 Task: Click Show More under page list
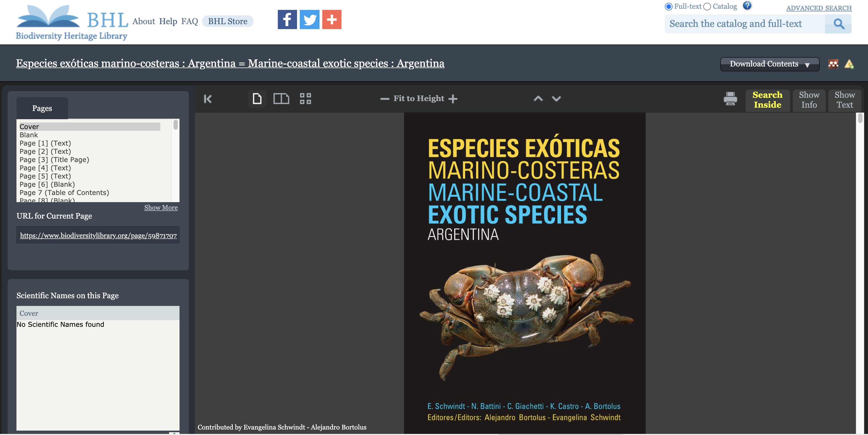point(161,208)
